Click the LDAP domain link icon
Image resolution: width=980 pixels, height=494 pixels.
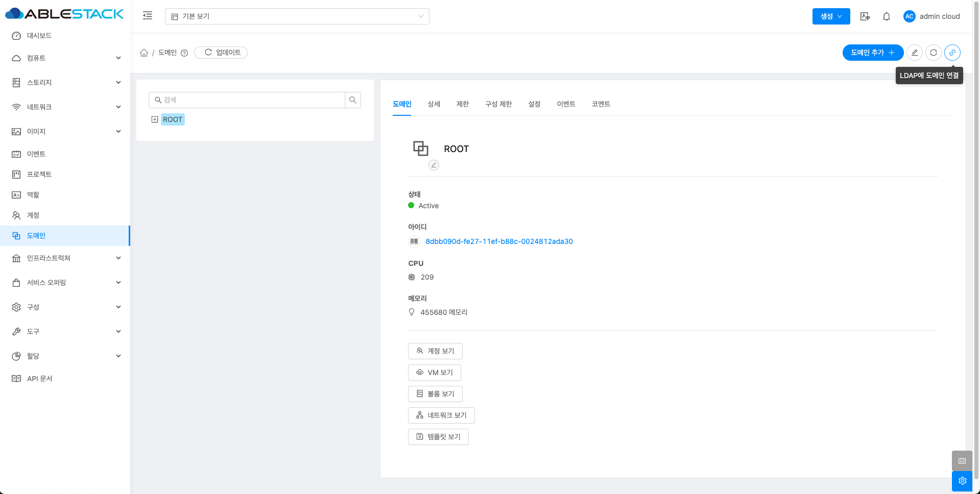pos(952,53)
